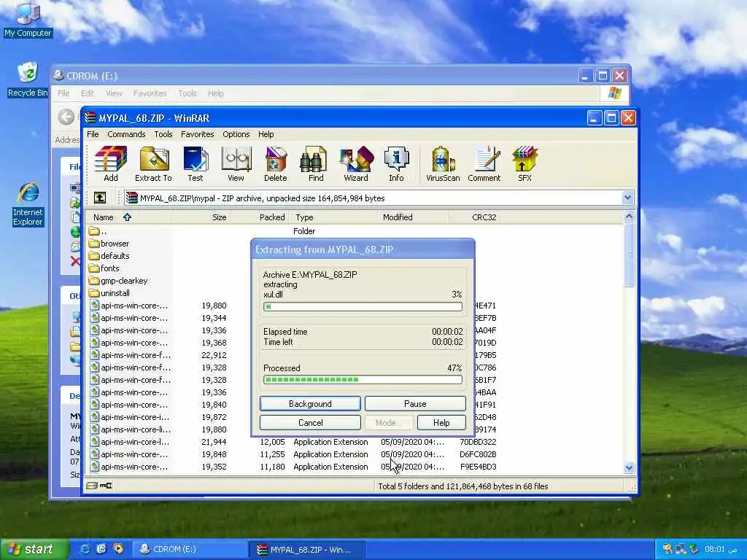Select file row with size 21,944
This screenshot has height=560, width=747.
pos(293,442)
